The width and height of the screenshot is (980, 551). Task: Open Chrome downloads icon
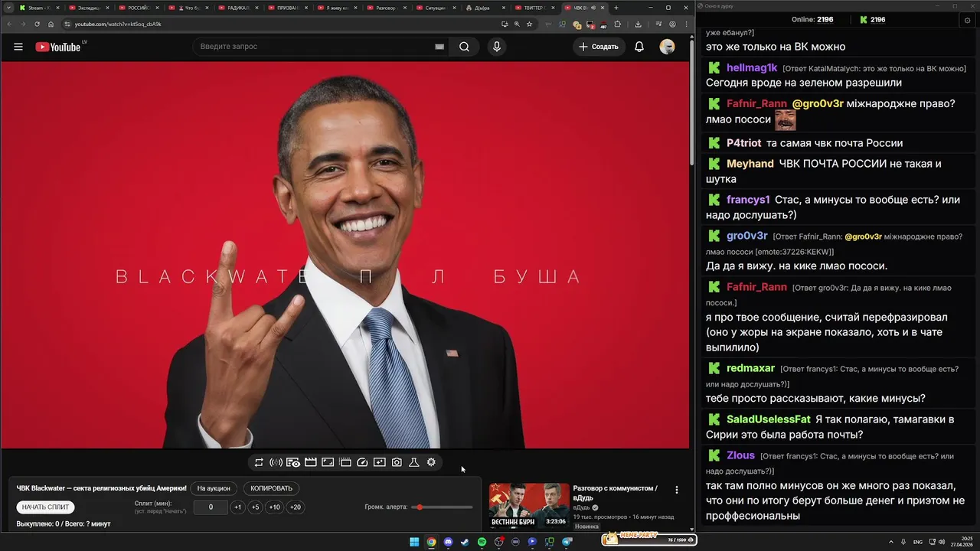coord(638,24)
